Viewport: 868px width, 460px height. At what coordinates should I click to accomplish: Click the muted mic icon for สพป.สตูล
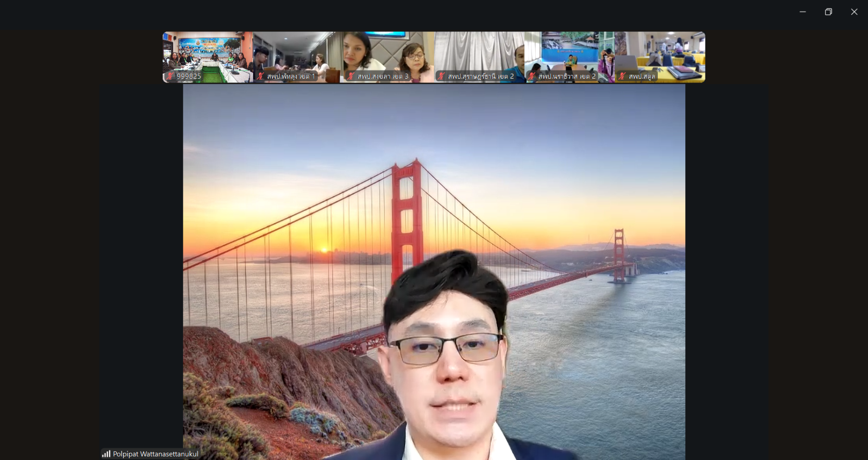coord(622,76)
